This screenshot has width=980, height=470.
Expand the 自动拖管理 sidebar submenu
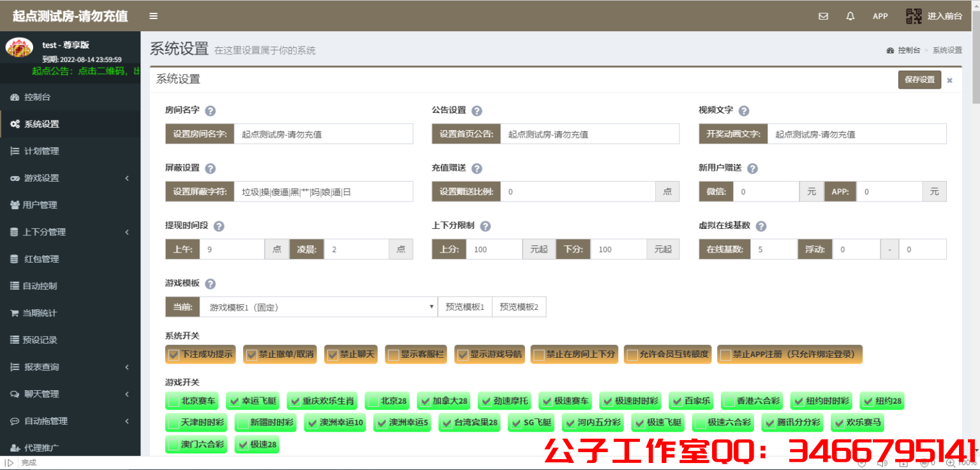(x=70, y=421)
